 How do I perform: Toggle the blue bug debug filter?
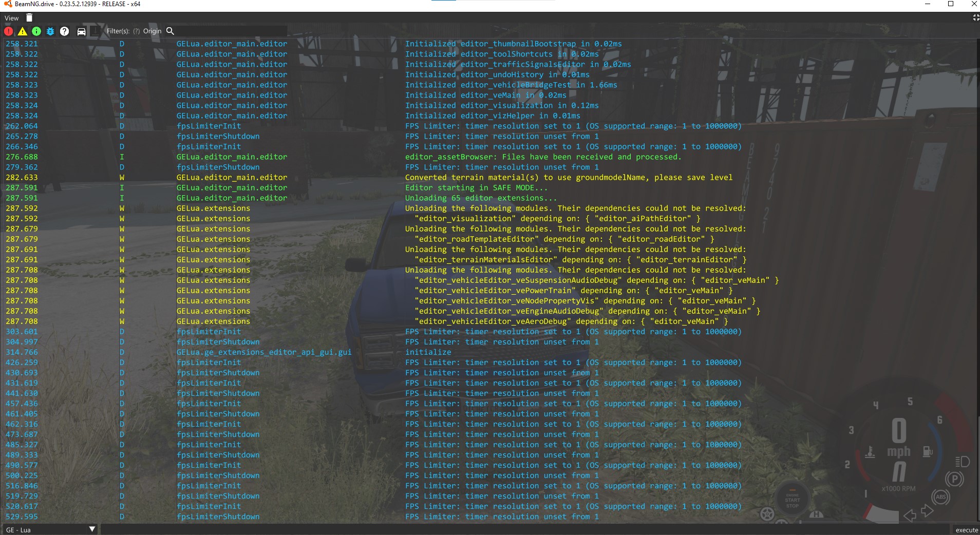(x=50, y=31)
